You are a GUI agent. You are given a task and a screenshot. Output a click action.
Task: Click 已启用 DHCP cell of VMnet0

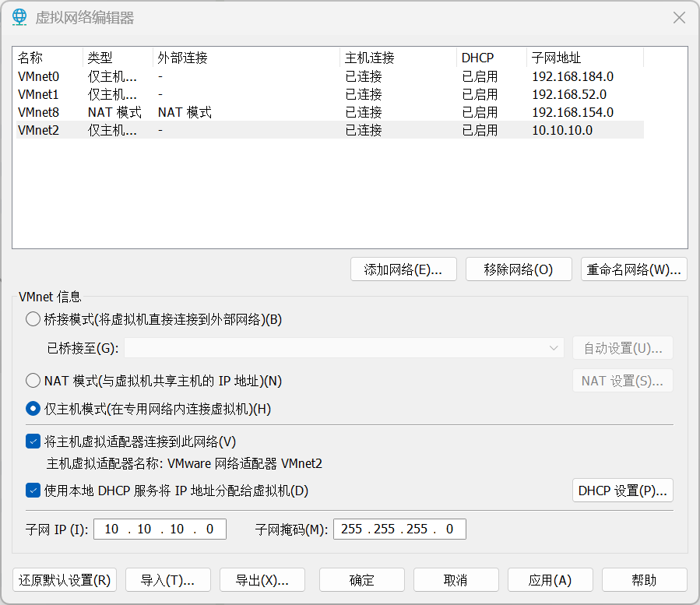pyautogui.click(x=480, y=76)
